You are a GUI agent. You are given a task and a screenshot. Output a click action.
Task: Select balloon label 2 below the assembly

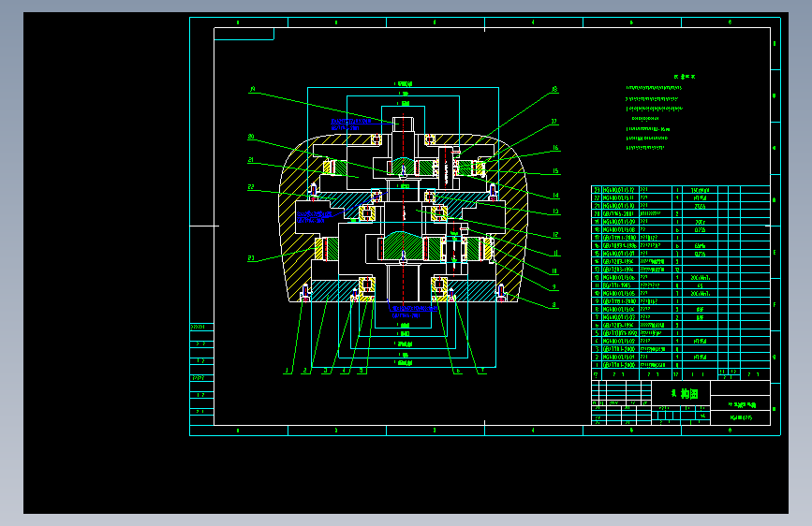pyautogui.click(x=305, y=371)
